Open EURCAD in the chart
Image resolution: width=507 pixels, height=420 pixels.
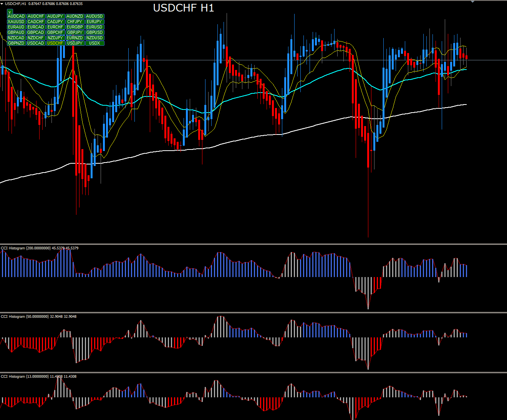point(36,27)
